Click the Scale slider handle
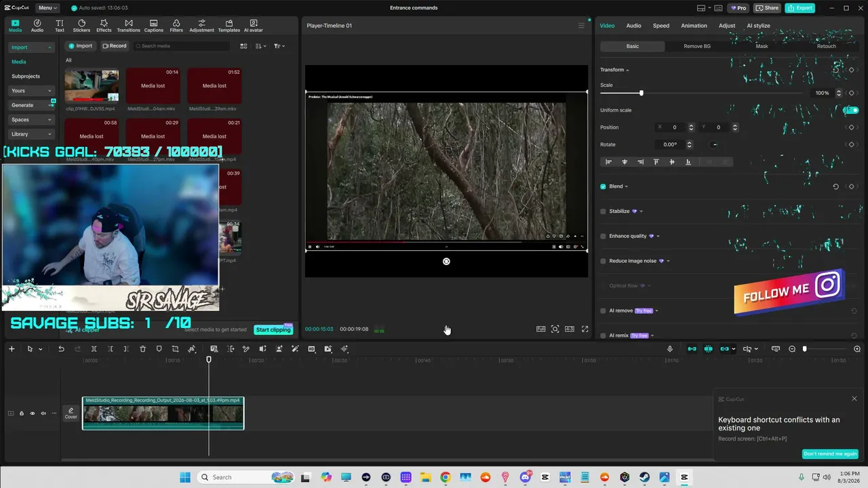Screen dimensions: 868x488 pos(641,93)
